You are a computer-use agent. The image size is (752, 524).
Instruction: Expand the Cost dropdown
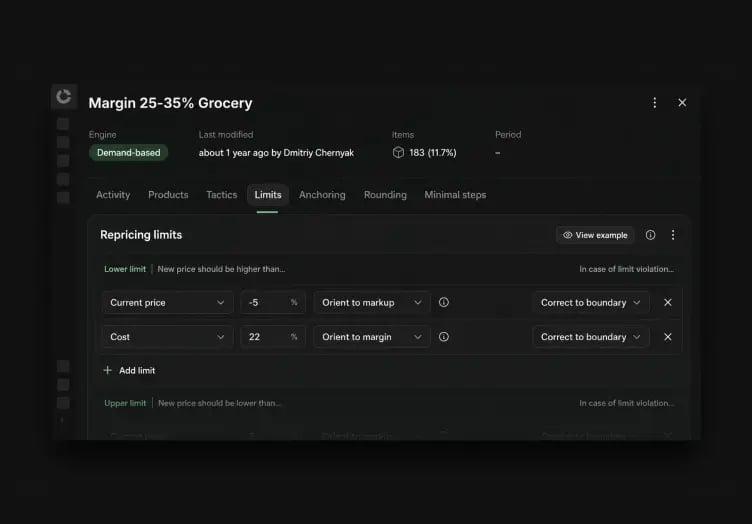click(x=167, y=337)
